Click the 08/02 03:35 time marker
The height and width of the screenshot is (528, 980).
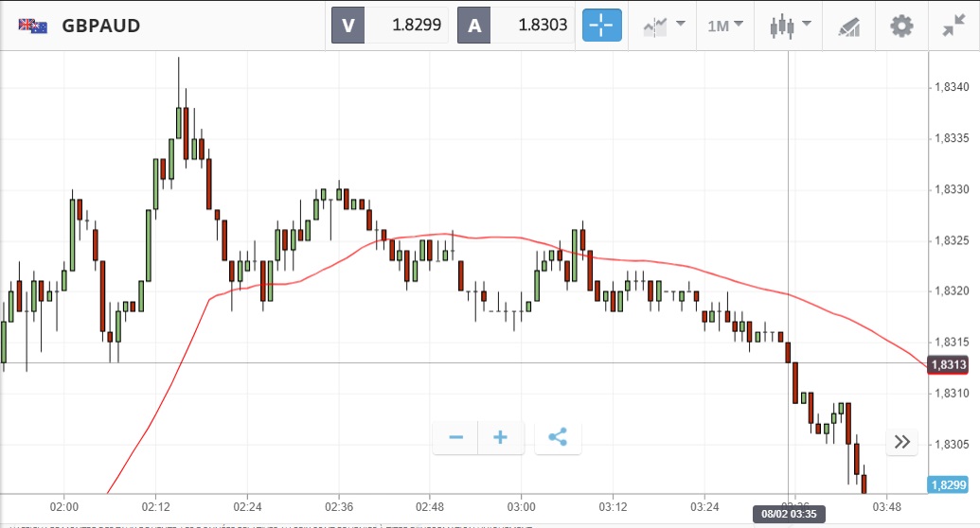coord(789,514)
